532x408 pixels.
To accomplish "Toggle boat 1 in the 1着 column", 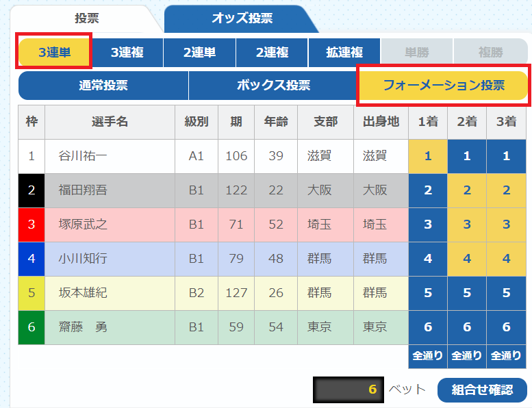I will (x=428, y=156).
